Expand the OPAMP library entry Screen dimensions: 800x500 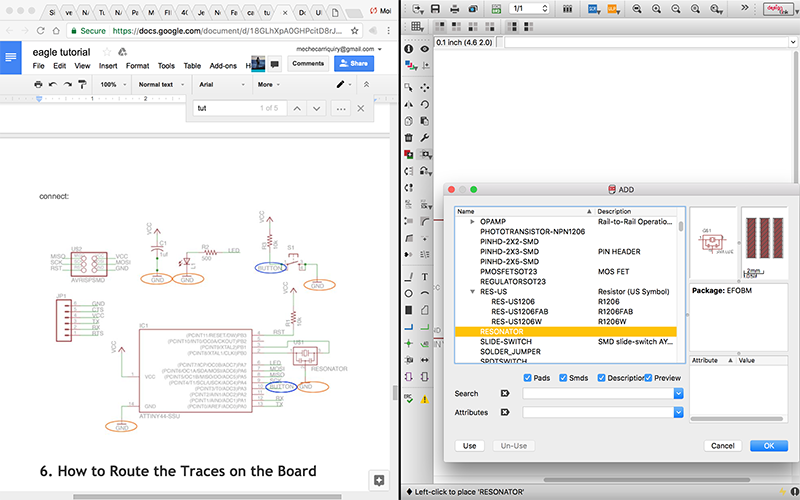[x=472, y=222]
